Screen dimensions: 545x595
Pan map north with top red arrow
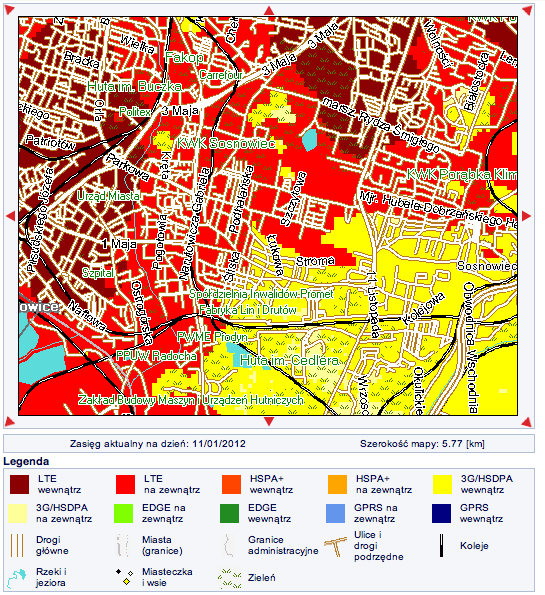[x=269, y=10]
